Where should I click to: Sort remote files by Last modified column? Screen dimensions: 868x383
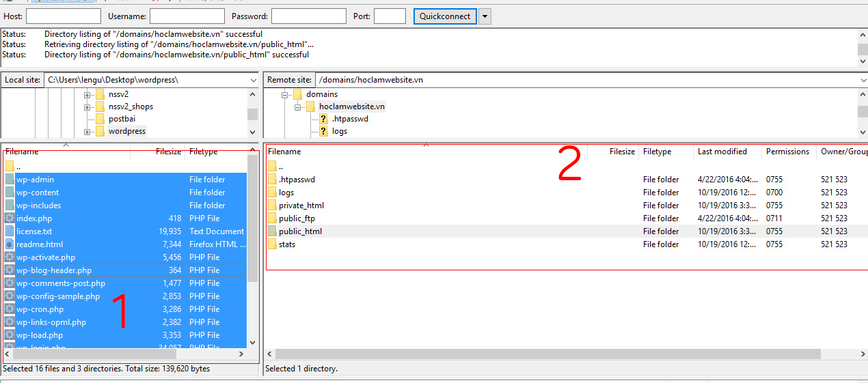coord(722,152)
